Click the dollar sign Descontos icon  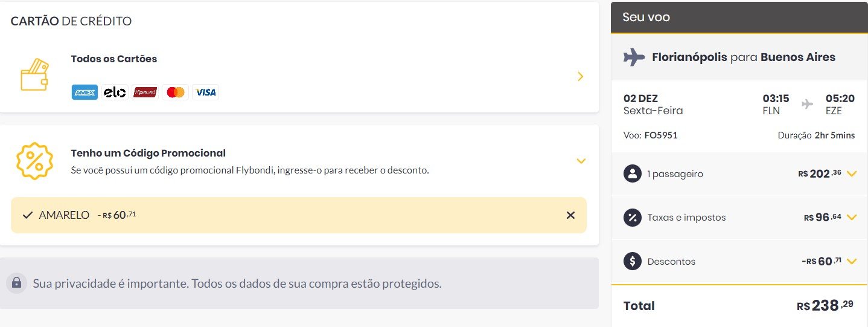point(632,261)
